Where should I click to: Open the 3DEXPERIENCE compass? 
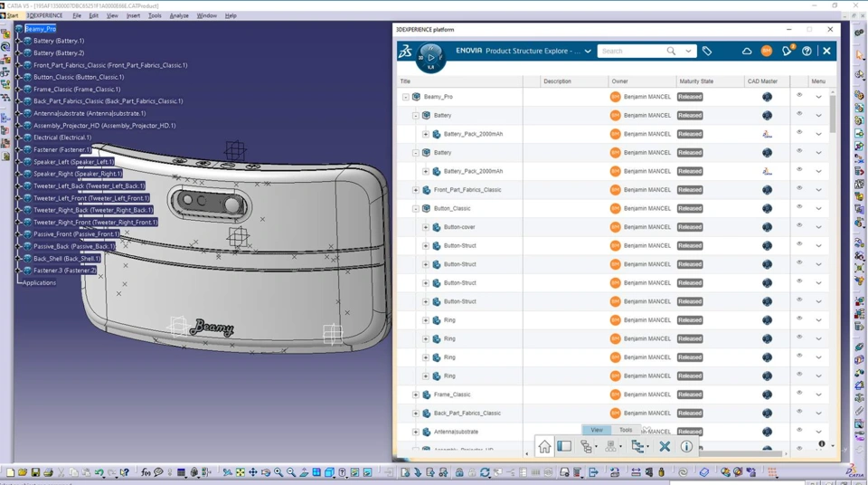pyautogui.click(x=430, y=58)
